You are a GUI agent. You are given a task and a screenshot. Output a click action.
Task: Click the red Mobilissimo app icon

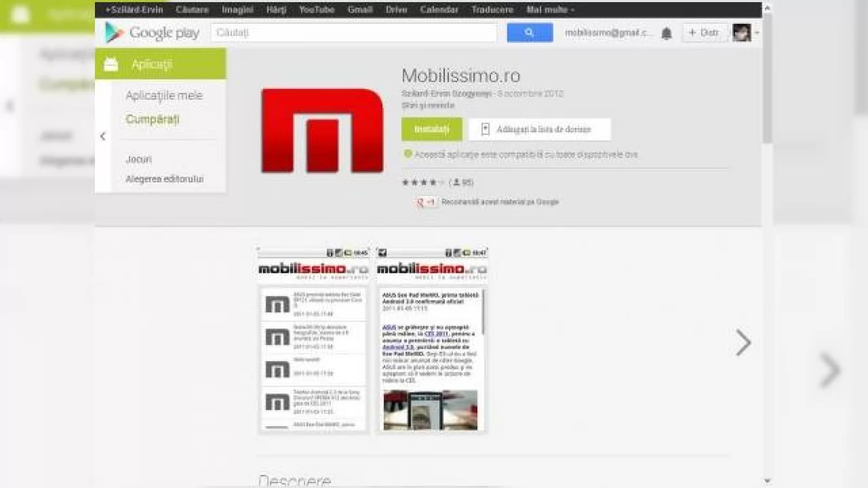tap(322, 131)
